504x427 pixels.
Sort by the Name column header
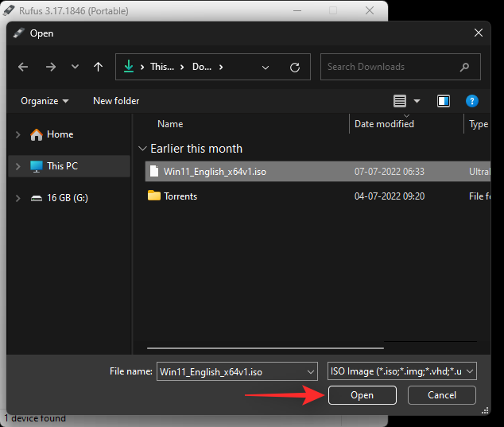pos(170,124)
